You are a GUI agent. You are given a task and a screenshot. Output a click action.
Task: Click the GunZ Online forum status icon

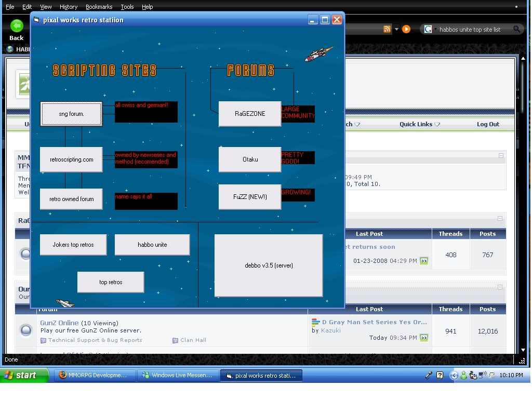(x=26, y=330)
